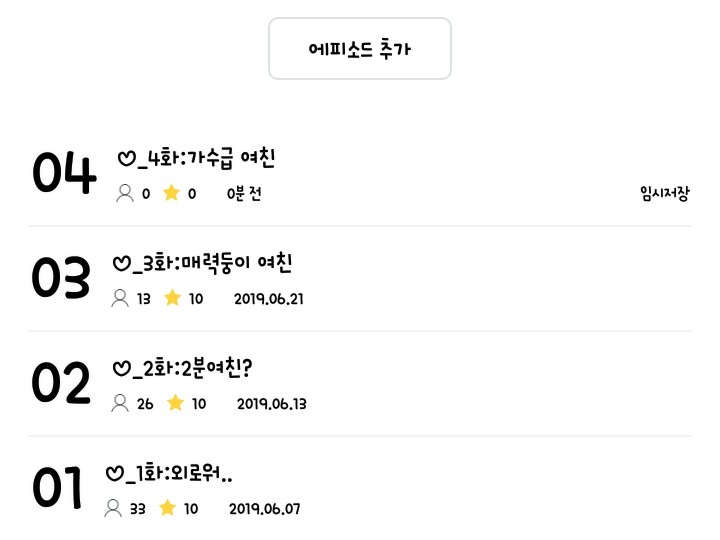
Task: Click the star rating icon for episode 01
Action: (x=167, y=508)
